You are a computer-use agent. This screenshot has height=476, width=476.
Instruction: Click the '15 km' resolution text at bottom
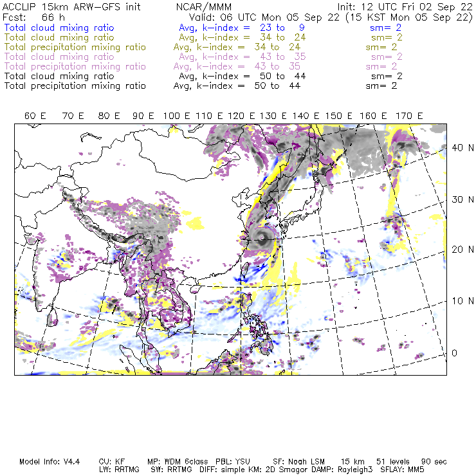tap(352, 462)
